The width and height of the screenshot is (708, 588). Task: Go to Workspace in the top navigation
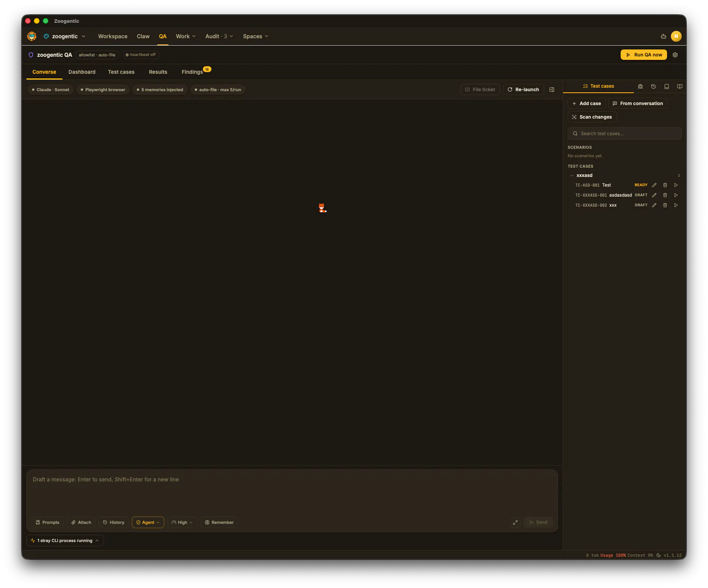coord(113,36)
